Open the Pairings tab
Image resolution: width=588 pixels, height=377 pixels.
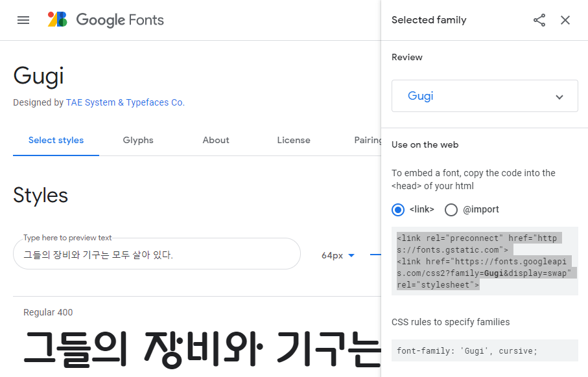(x=368, y=140)
